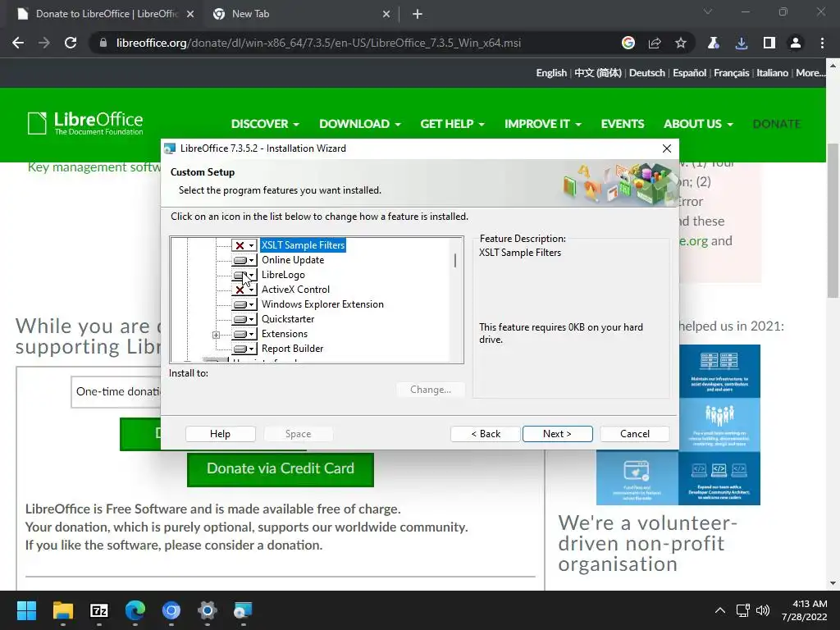
Task: Switch site language to Italiano
Action: tap(772, 73)
